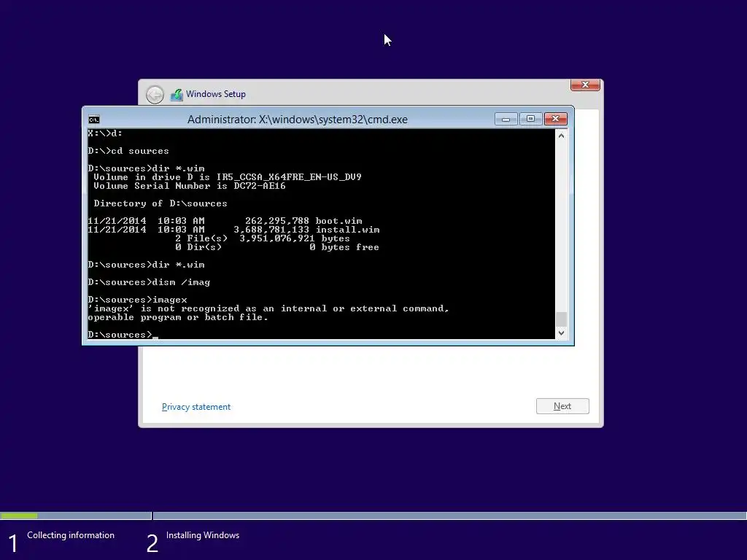Click the 'Installing Windows' step label

click(x=203, y=535)
